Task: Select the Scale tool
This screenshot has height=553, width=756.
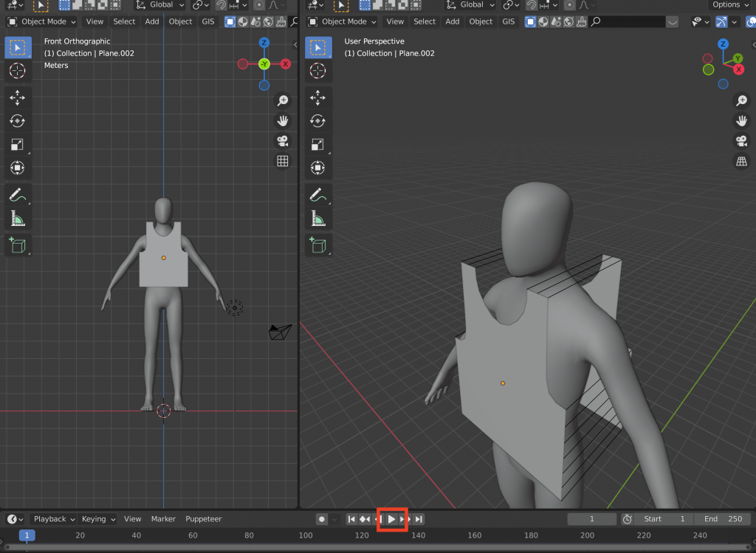Action: point(18,145)
